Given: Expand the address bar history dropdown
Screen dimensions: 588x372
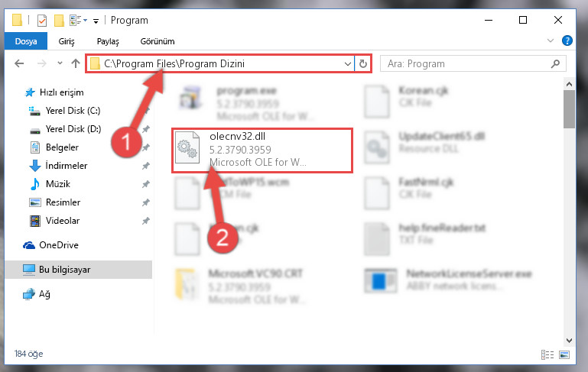Looking at the screenshot, I should [x=348, y=63].
